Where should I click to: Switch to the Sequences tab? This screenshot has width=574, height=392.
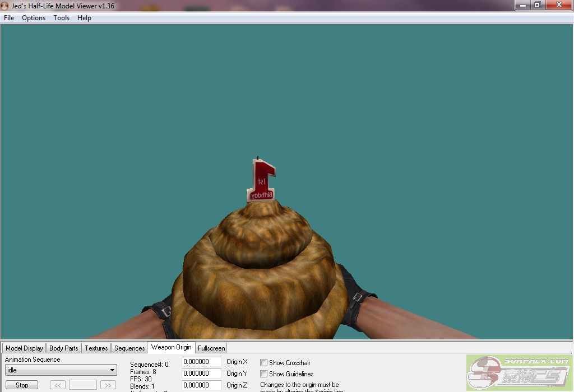129,348
